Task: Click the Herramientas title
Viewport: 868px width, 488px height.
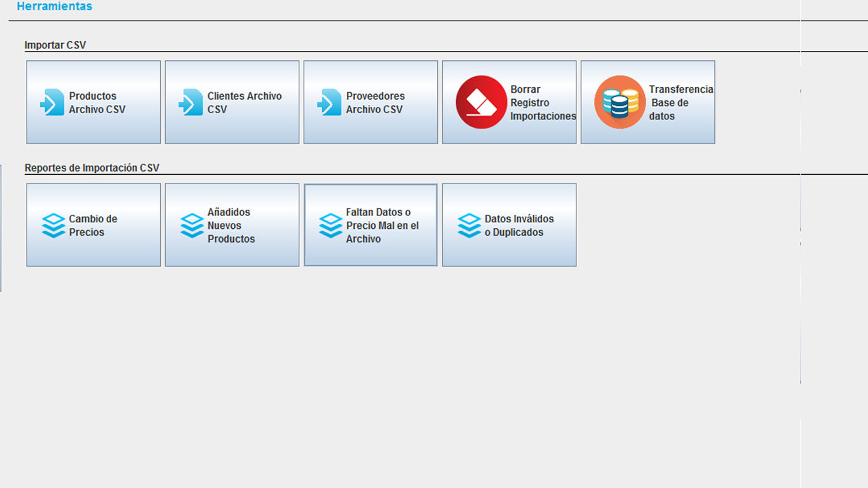Action: (x=54, y=6)
